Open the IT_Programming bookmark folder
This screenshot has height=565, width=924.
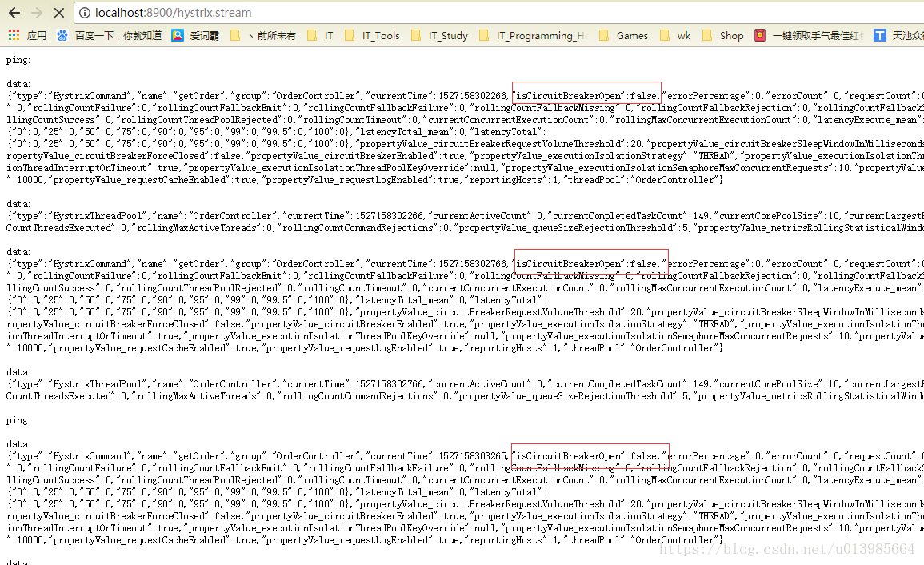coord(534,35)
